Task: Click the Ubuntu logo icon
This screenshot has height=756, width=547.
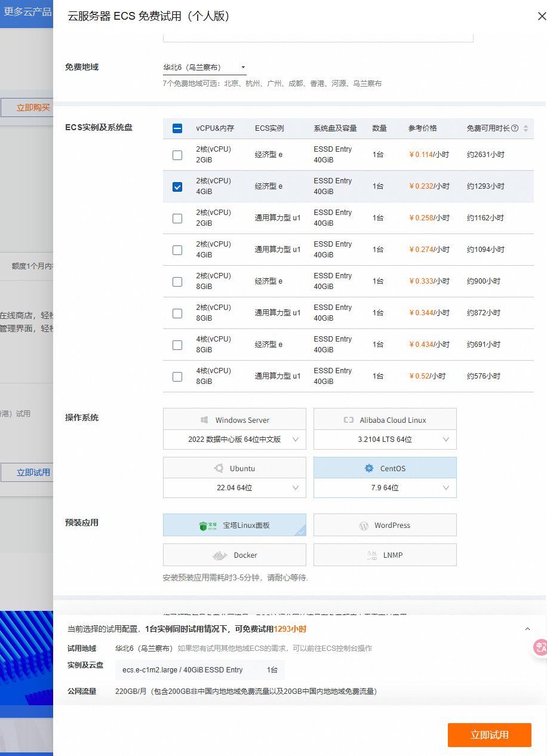Action: point(219,469)
